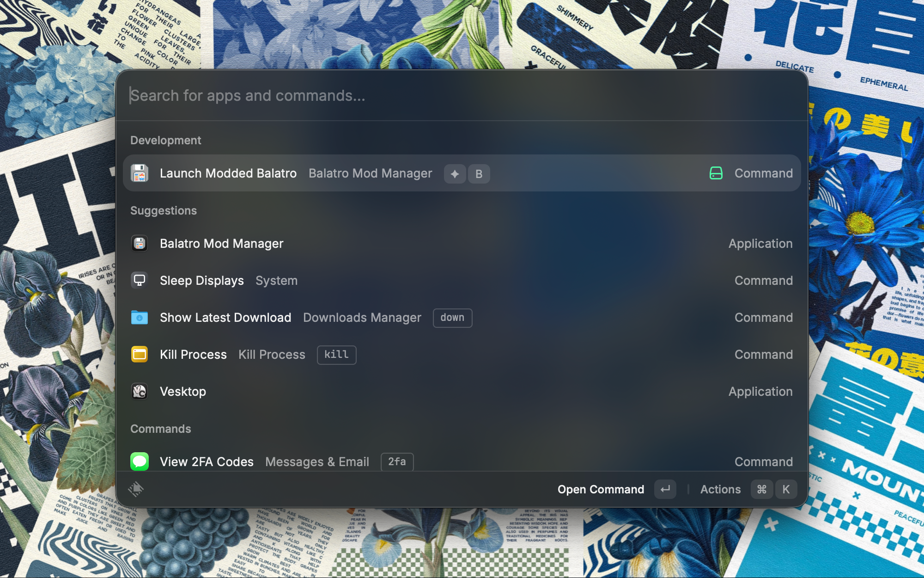Click the 'kill' alias badge
This screenshot has height=578, width=924.
pos(336,355)
